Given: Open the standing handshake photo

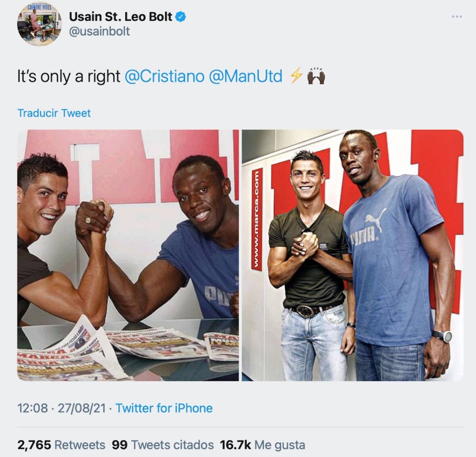Looking at the screenshot, I should (x=353, y=255).
